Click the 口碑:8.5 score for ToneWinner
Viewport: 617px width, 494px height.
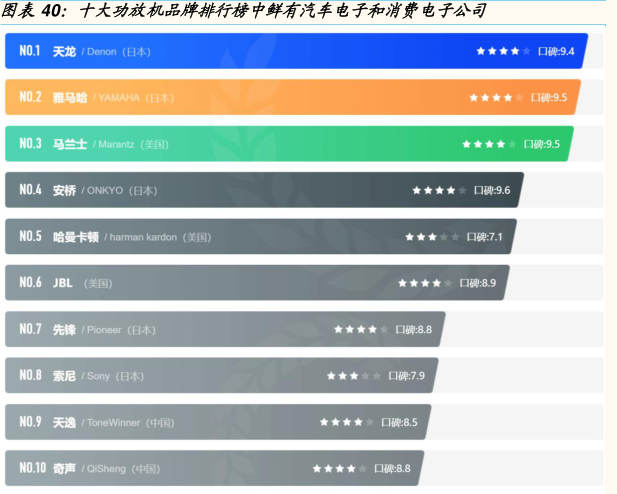point(399,422)
